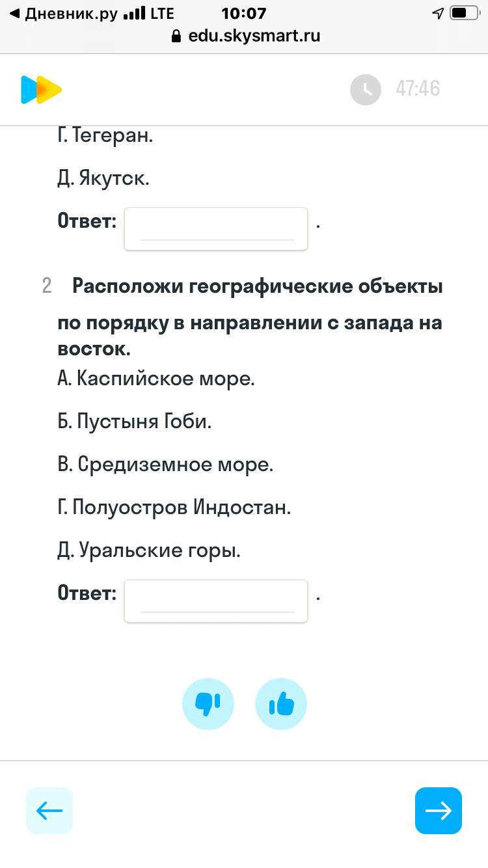Tap the location arrow status icon
The height and width of the screenshot is (868, 488).
coord(438,14)
